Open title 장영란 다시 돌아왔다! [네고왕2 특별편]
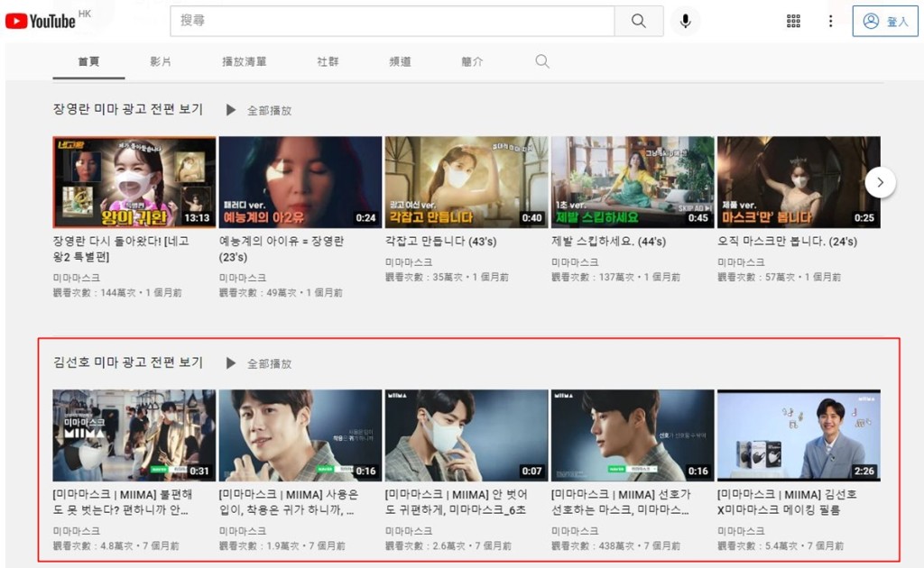Screen dimensions: 924x568 point(122,249)
